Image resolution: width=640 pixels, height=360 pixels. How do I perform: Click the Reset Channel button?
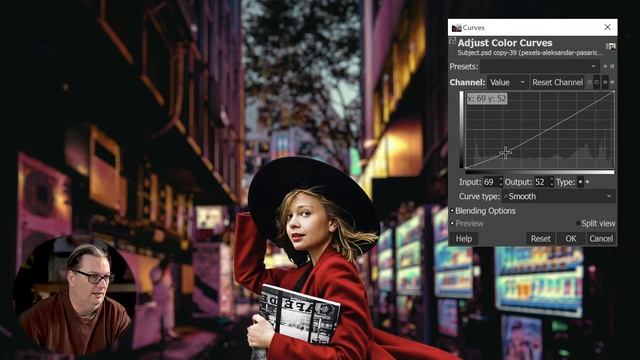tap(558, 82)
